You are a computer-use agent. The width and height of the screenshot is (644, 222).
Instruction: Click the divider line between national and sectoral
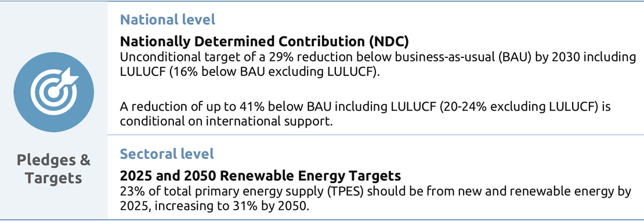pyautogui.click(x=375, y=135)
